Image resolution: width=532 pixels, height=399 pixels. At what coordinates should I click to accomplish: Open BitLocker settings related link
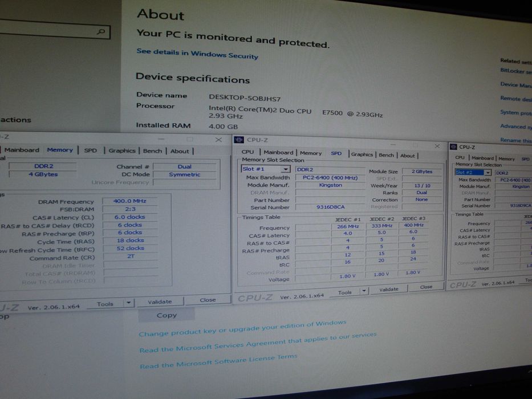tap(515, 71)
